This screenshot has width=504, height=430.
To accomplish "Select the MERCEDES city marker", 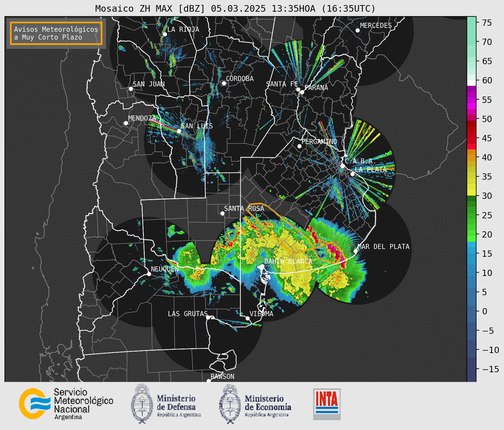I will coord(358,31).
